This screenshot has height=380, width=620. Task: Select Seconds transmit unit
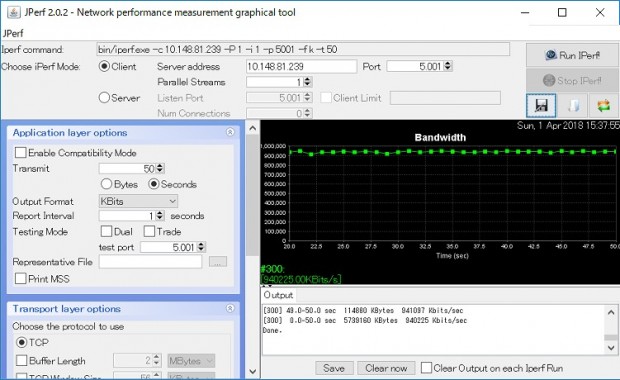coord(153,184)
